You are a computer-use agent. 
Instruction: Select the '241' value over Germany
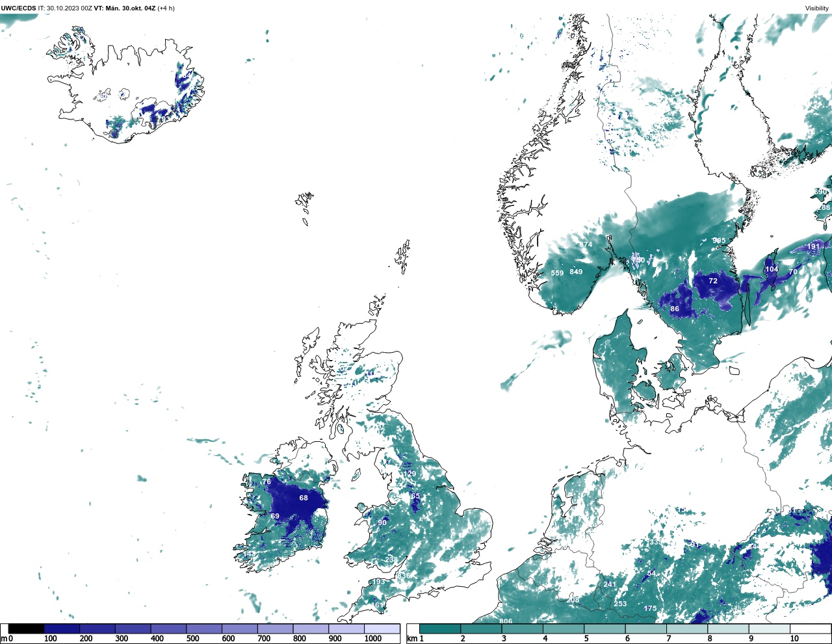pos(610,584)
